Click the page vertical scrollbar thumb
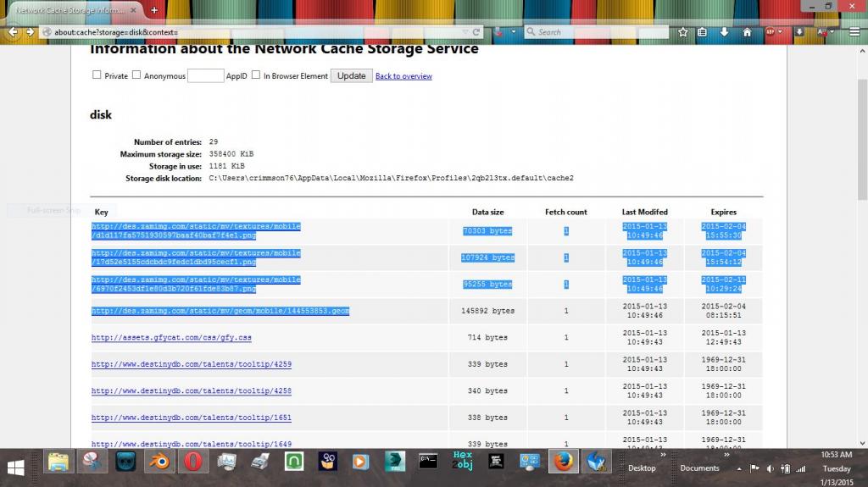868x487 pixels. (862, 140)
